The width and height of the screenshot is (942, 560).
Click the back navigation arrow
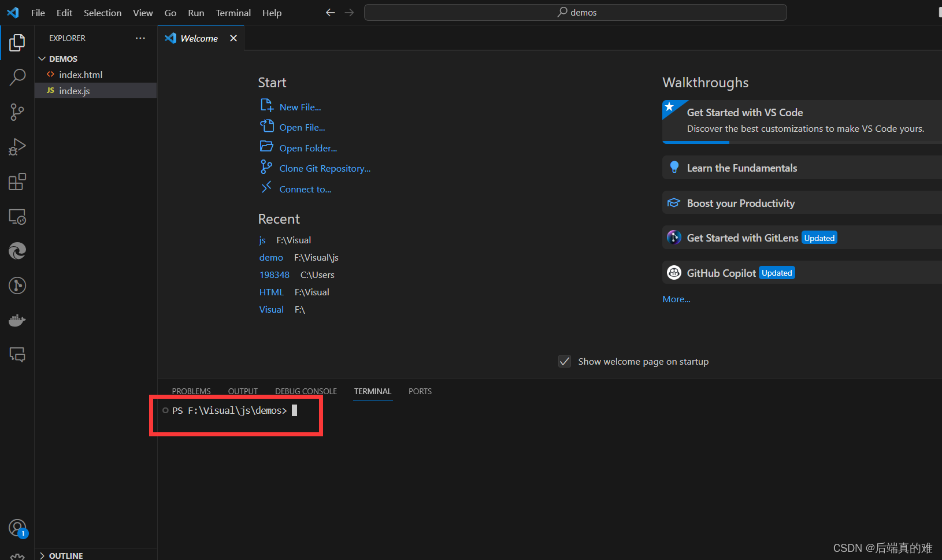point(330,12)
